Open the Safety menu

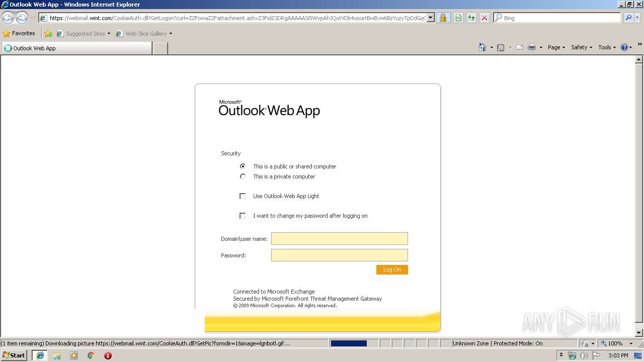582,47
